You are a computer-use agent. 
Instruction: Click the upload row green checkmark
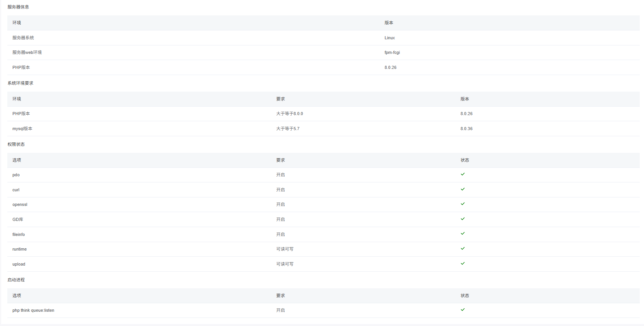point(463,264)
